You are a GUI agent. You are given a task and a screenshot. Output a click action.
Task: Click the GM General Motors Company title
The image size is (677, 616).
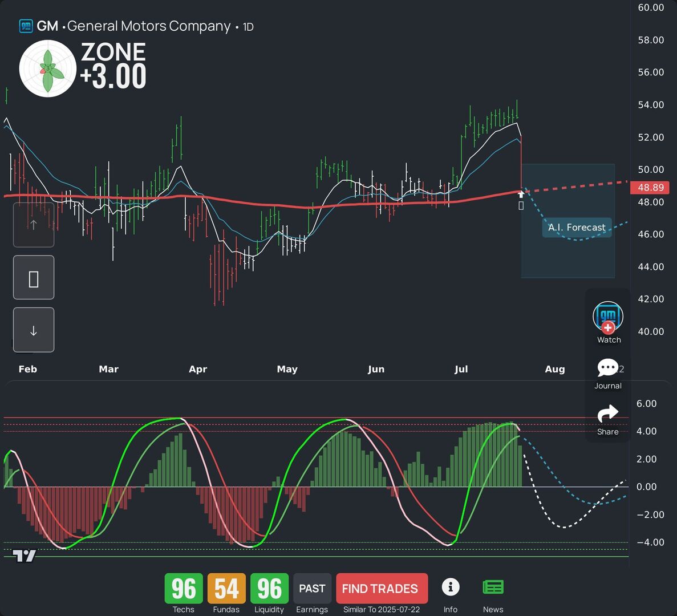click(x=134, y=26)
